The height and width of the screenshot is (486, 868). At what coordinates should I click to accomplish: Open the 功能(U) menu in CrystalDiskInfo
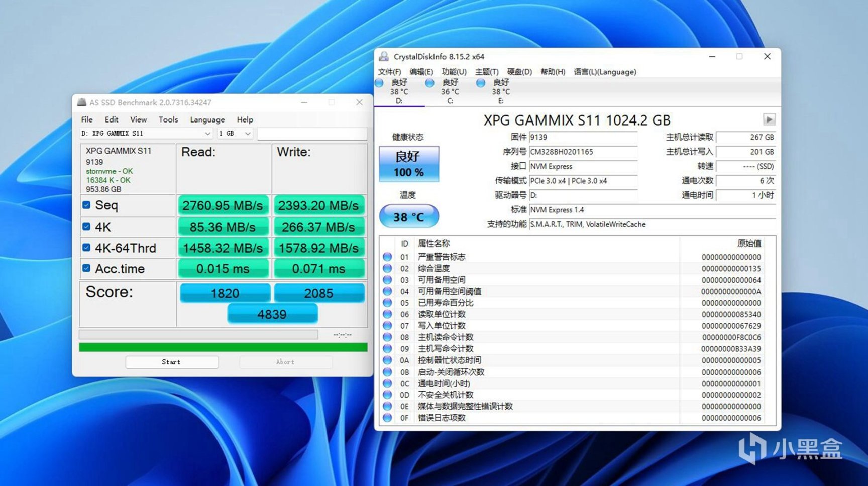click(x=454, y=72)
